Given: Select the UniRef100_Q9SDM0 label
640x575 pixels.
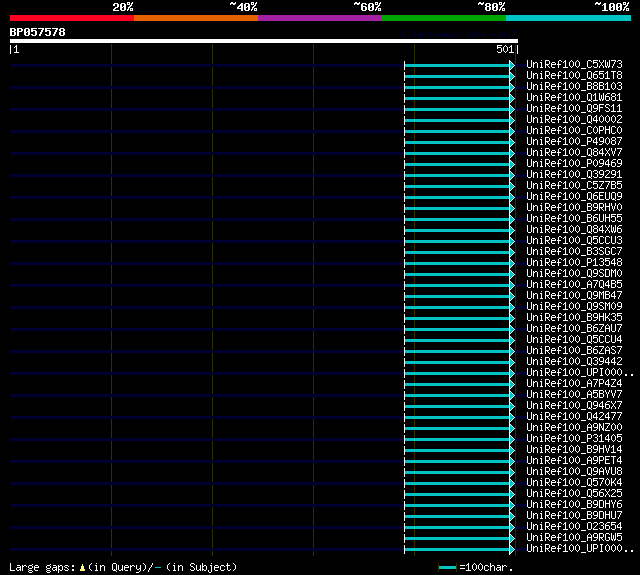Looking at the screenshot, I should click(574, 274).
